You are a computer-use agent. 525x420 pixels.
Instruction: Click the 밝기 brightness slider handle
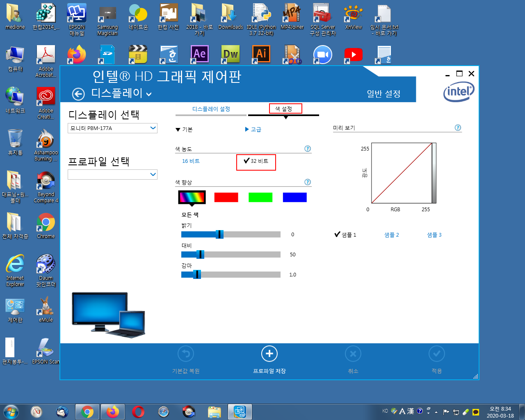pyautogui.click(x=220, y=234)
